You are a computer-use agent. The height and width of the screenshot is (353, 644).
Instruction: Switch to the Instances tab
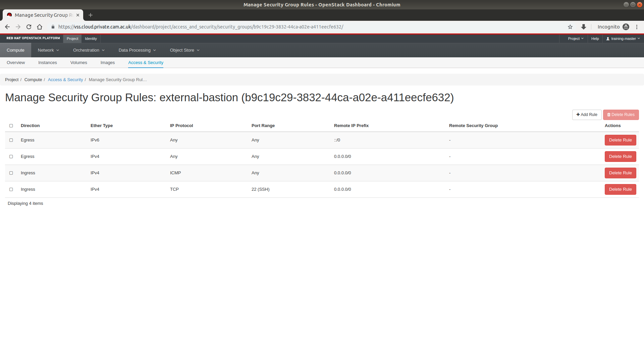coord(47,63)
